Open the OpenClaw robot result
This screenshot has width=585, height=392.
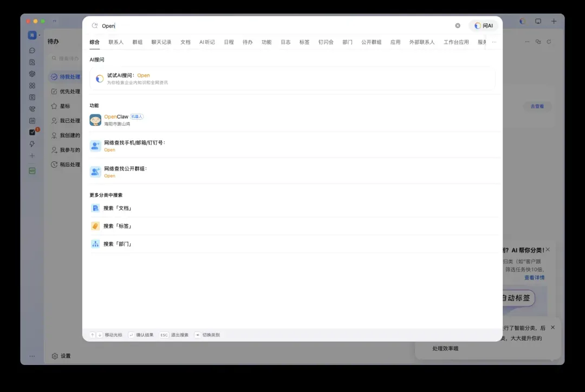coord(294,120)
